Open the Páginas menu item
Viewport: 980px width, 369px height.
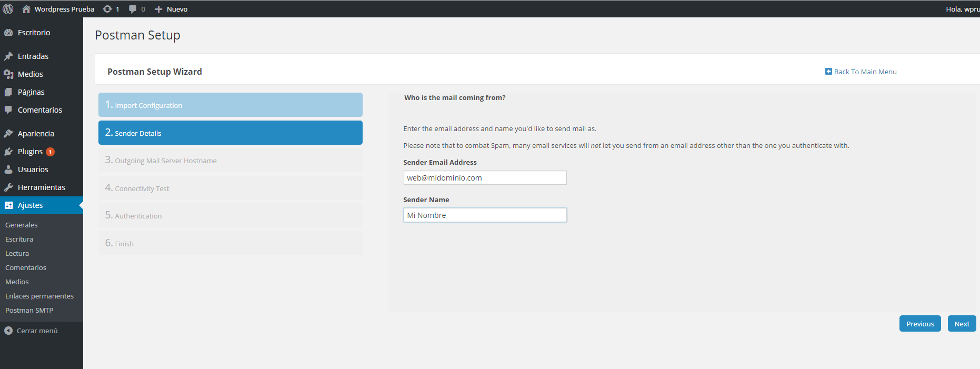[x=42, y=92]
